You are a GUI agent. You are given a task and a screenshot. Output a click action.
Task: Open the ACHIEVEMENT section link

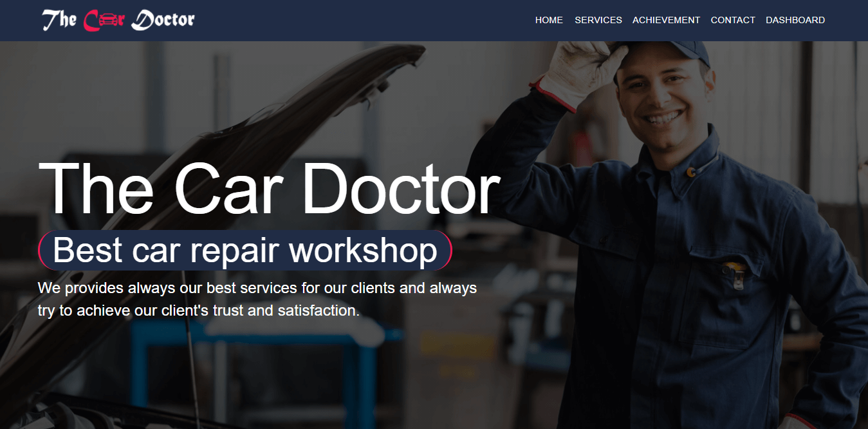pos(666,20)
